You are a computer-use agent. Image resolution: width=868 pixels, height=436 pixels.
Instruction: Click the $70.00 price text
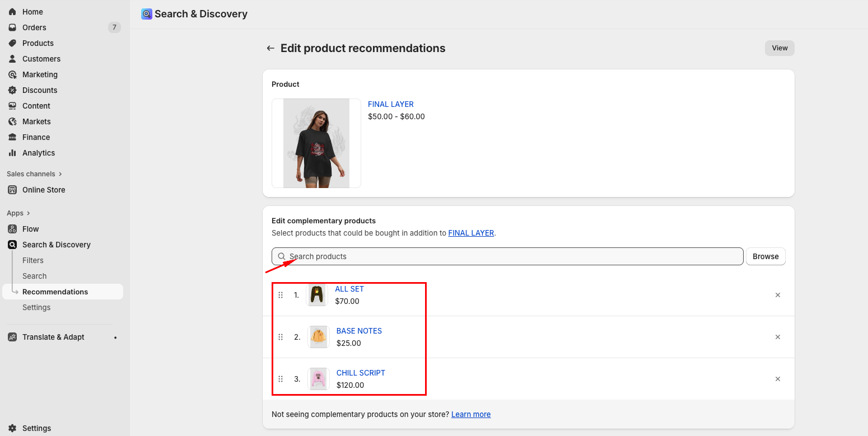click(x=347, y=301)
